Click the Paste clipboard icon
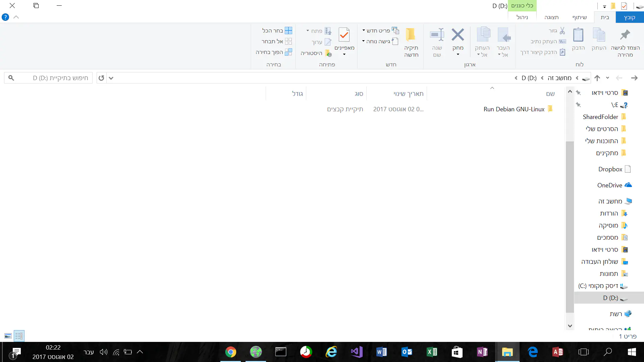 click(x=578, y=35)
